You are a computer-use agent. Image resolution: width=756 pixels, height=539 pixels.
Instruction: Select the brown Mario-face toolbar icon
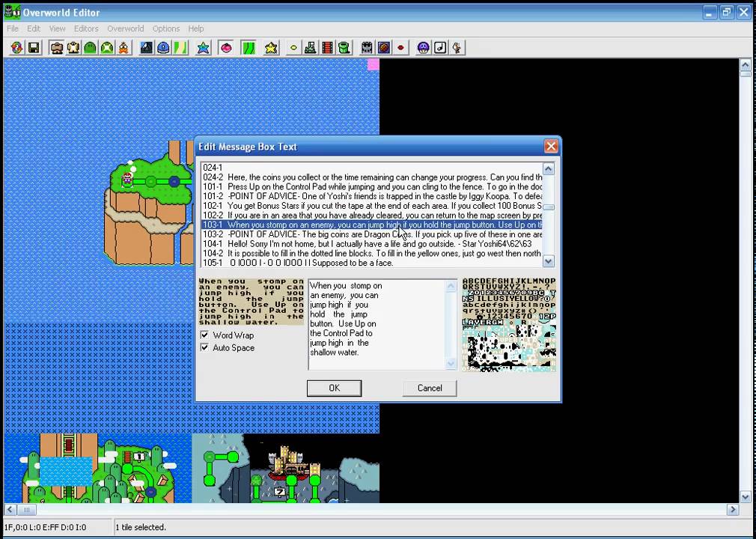pos(57,48)
